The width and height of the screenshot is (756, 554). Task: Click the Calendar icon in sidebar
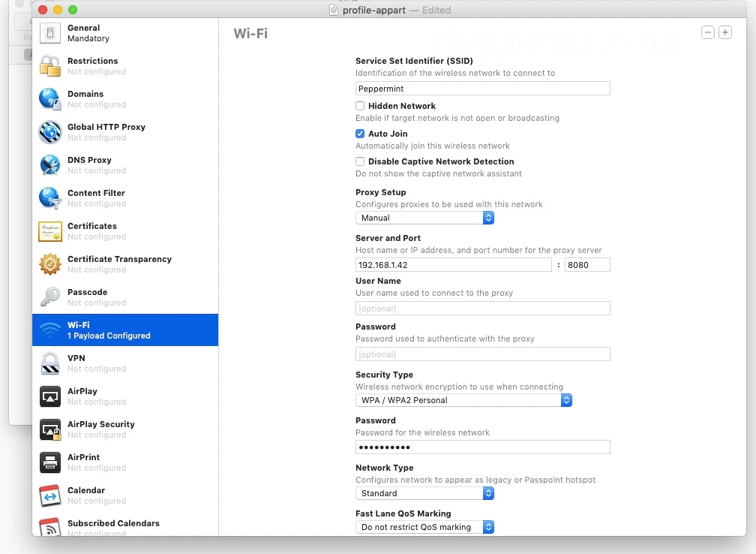50,495
